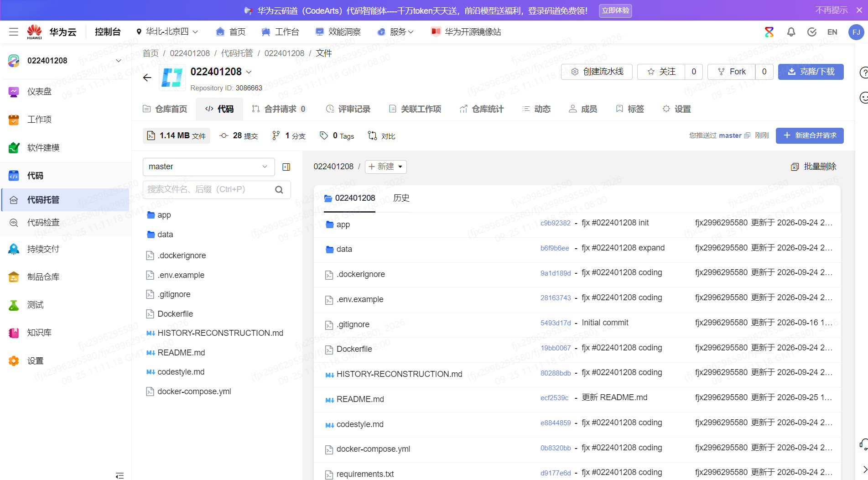
Task: Open the 历史 tab
Action: click(x=401, y=198)
